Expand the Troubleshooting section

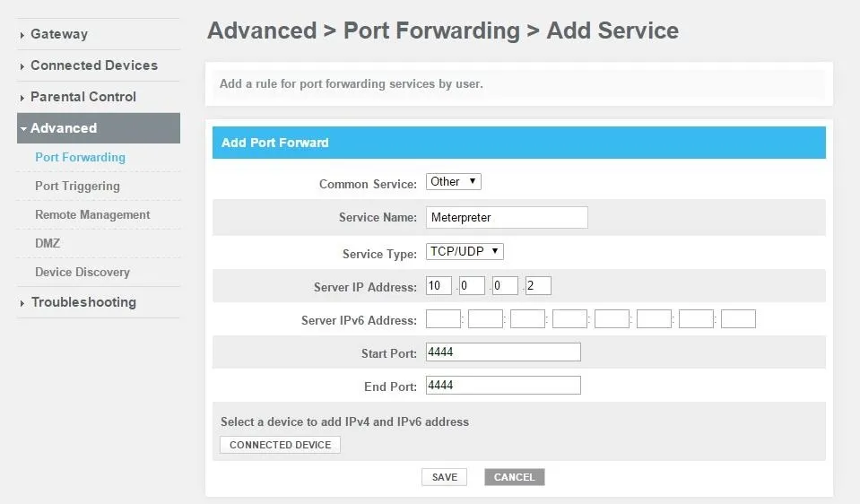pyautogui.click(x=83, y=302)
